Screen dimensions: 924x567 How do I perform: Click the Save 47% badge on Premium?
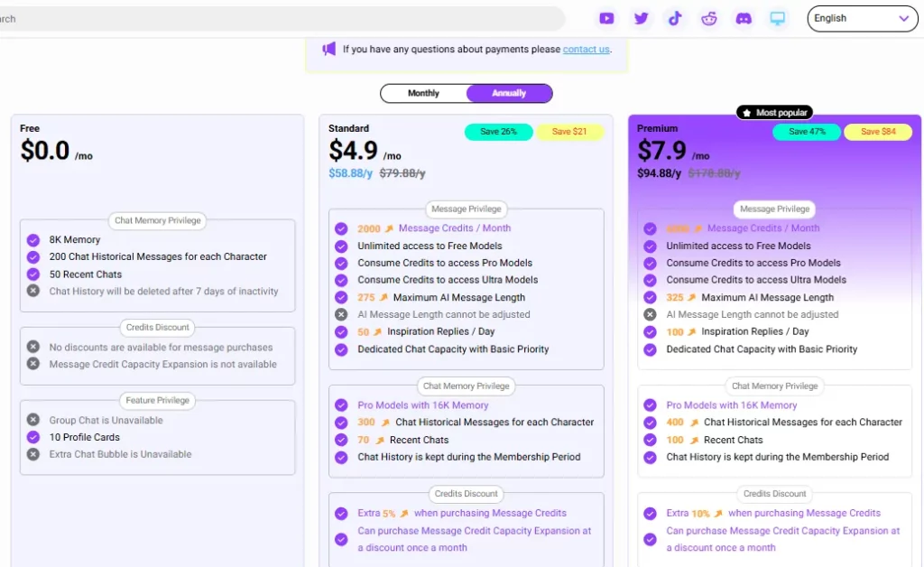pos(806,132)
